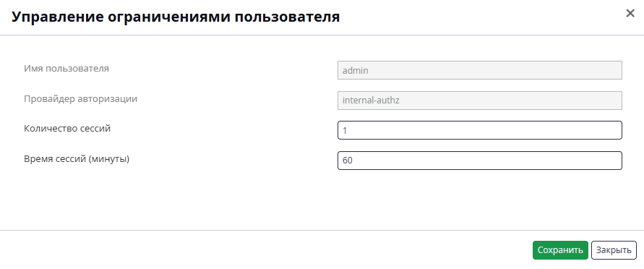
Task: Click the Провайдер авторизации label
Action: 80,99
